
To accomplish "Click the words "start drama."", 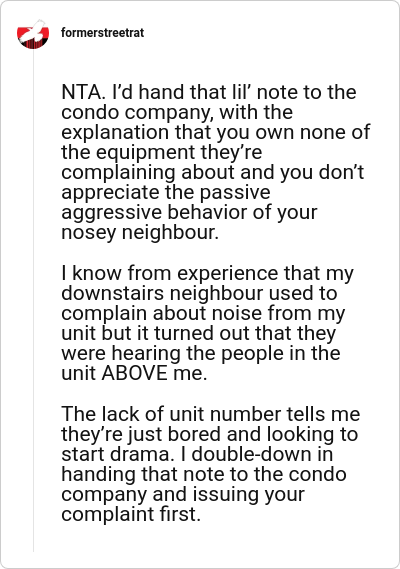I will pyautogui.click(x=115, y=454).
